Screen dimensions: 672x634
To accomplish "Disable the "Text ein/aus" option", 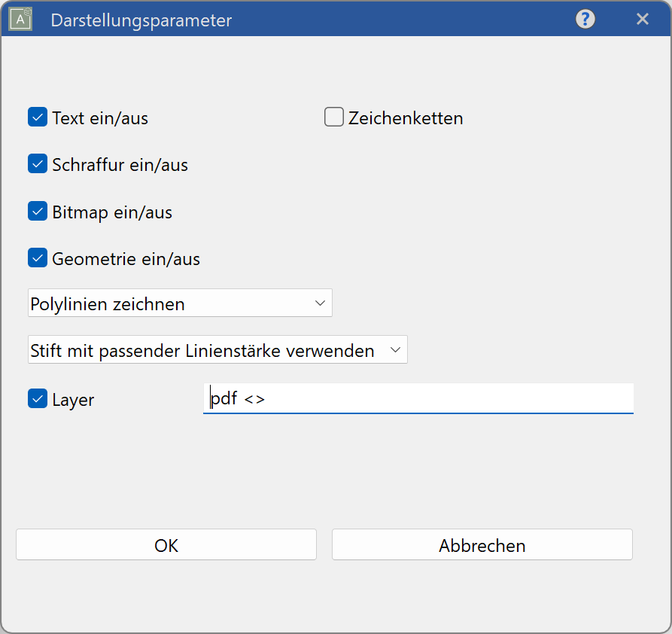I will 37,117.
